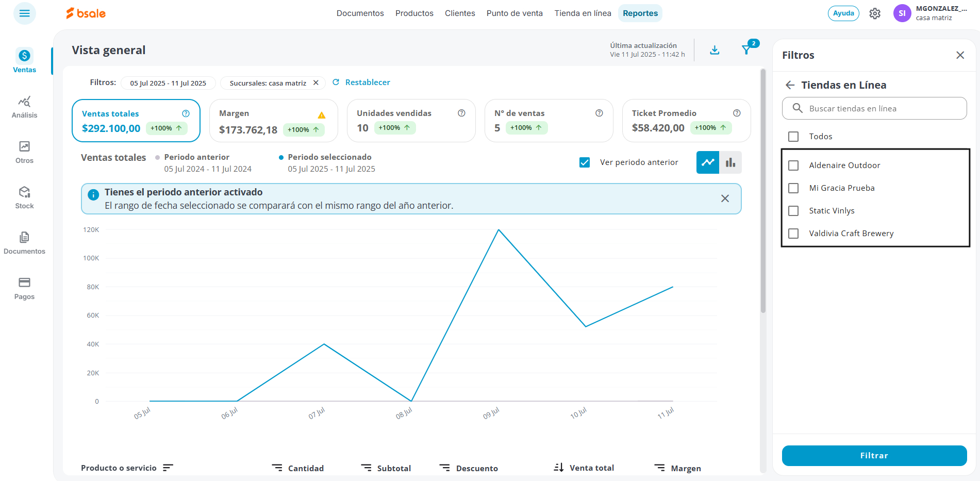Sort by Producto o servicio icon
980x481 pixels.
click(168, 468)
